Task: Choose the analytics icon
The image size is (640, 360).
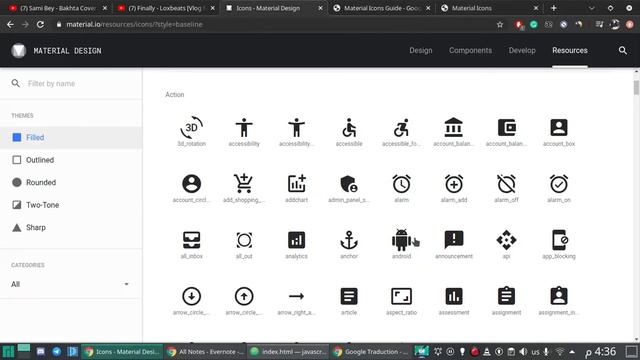Action: [296, 240]
